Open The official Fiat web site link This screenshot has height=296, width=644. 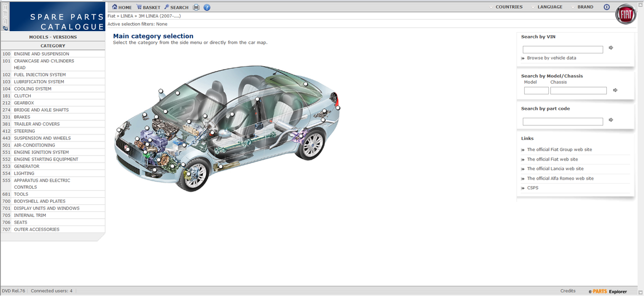tap(552, 159)
